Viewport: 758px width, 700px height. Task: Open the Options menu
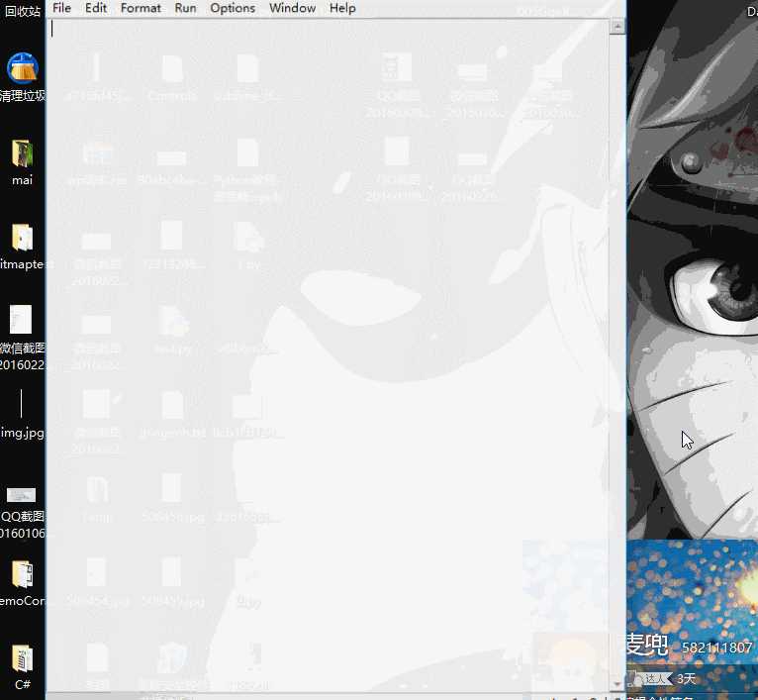pos(233,8)
